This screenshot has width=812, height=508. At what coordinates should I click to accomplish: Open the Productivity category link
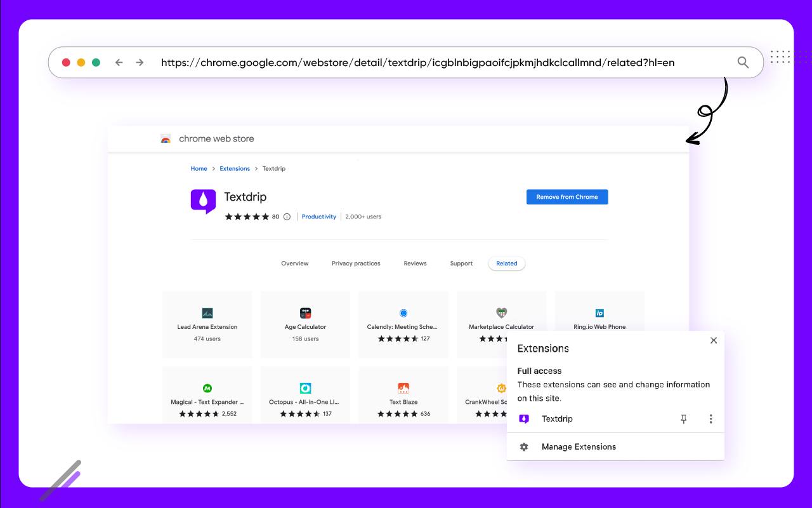pos(319,217)
